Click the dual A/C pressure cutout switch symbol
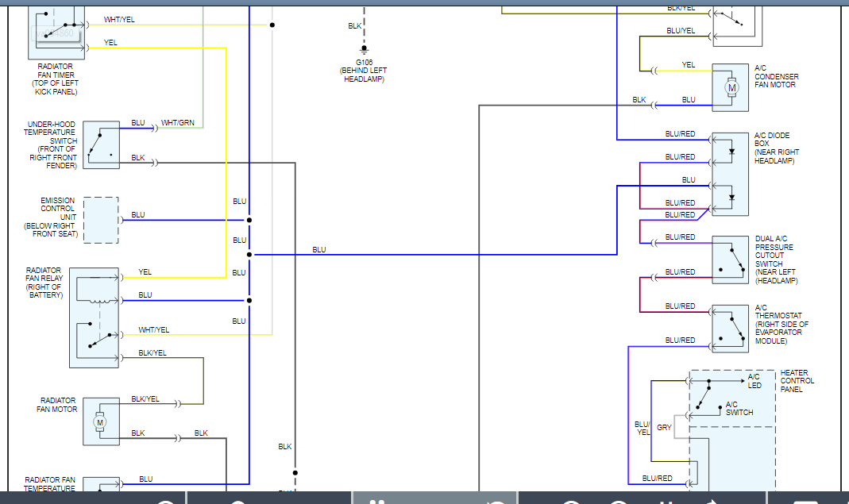 tap(731, 260)
